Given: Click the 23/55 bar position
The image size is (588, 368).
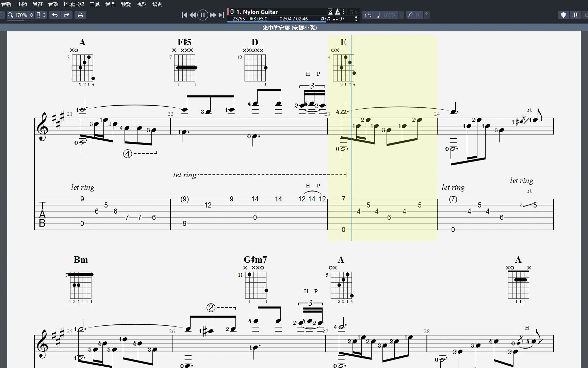Looking at the screenshot, I should [x=239, y=19].
